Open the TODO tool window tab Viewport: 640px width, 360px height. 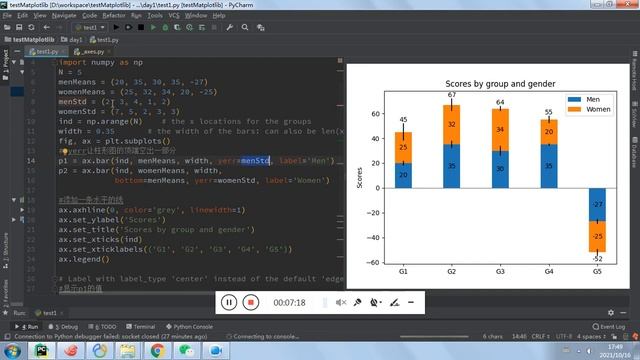click(102, 327)
